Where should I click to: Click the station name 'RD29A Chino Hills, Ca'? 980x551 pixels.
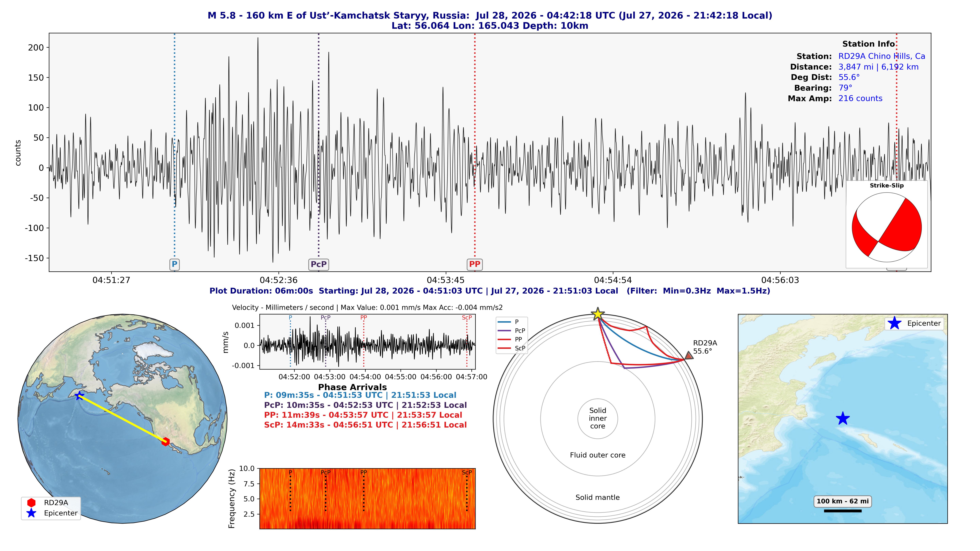point(881,56)
